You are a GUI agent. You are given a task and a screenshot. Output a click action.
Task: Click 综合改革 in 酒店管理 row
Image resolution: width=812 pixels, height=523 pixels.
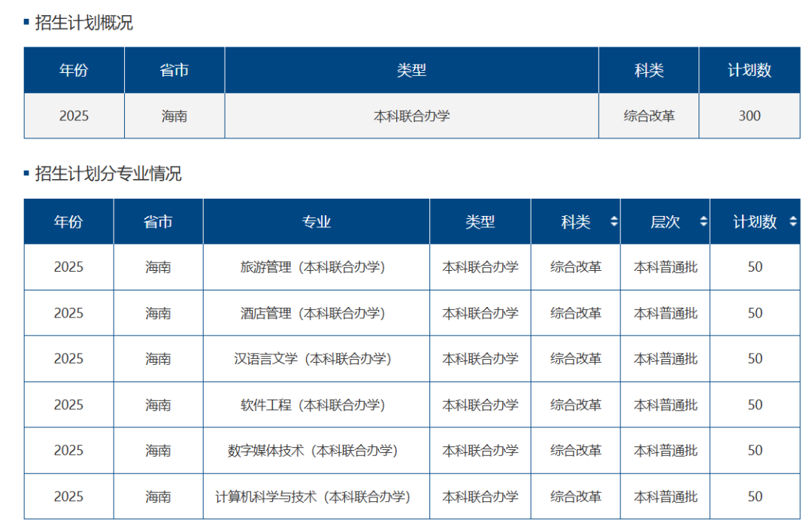point(576,313)
